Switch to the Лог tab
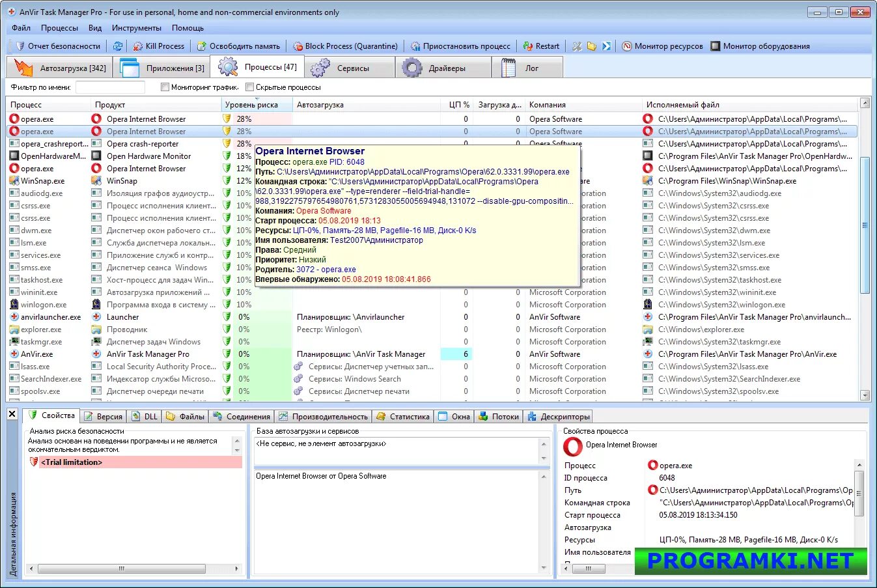Image resolution: width=877 pixels, height=588 pixels. click(527, 68)
